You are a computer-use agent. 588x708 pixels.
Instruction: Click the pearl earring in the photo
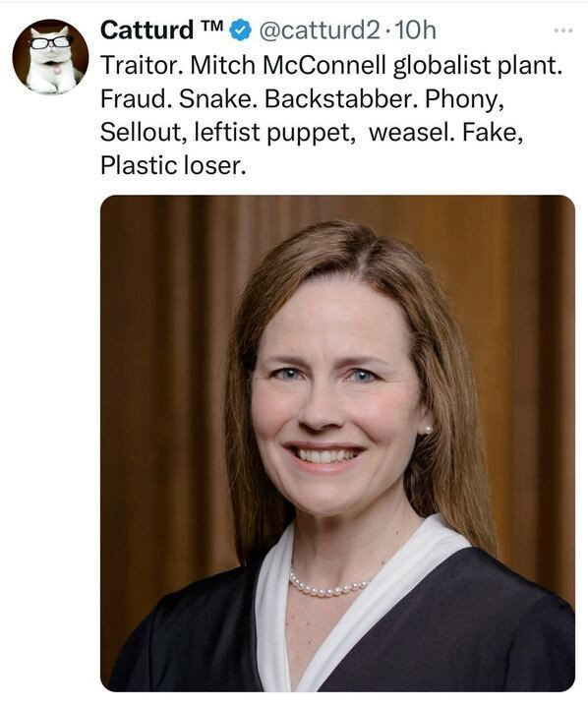pyautogui.click(x=427, y=430)
